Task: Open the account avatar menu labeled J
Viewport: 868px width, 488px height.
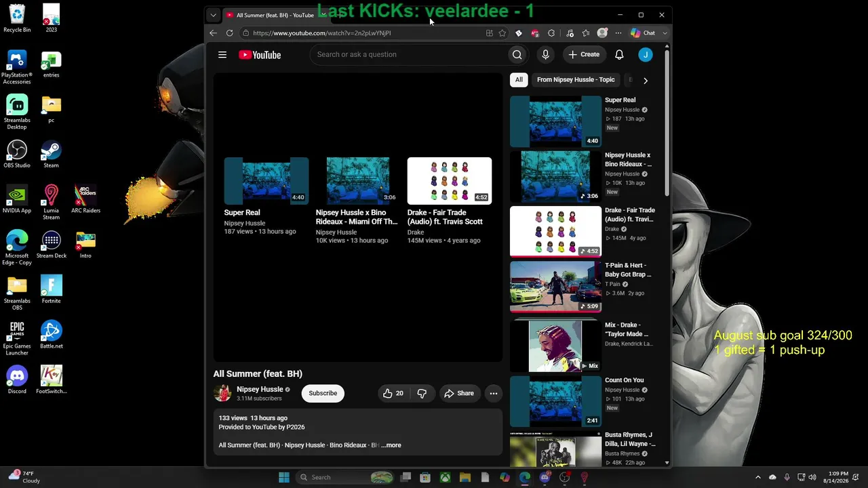Action: pos(646,55)
